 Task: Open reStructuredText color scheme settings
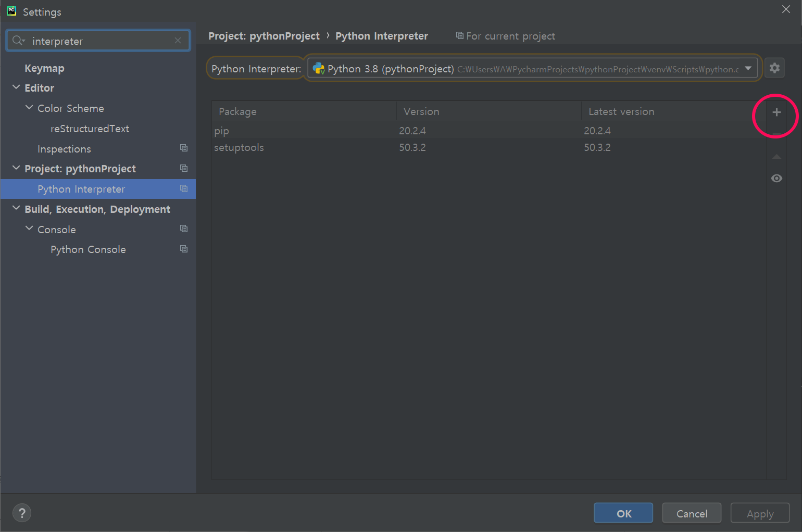click(90, 129)
